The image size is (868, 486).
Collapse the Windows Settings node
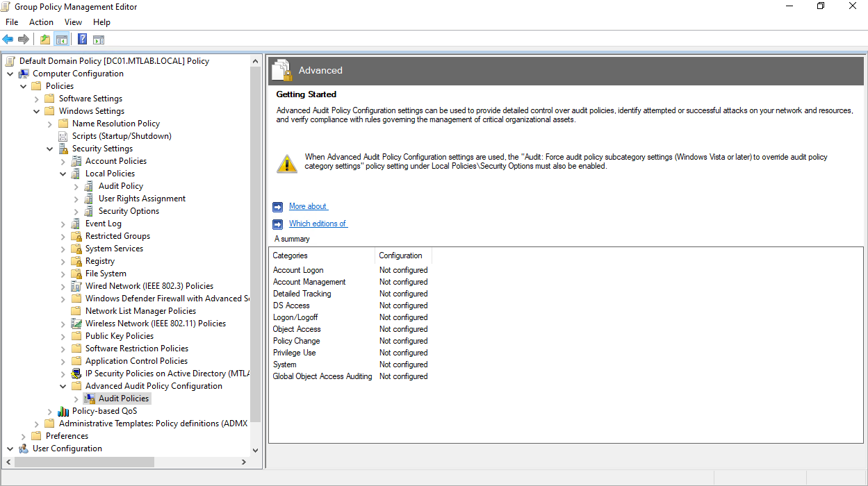[36, 111]
